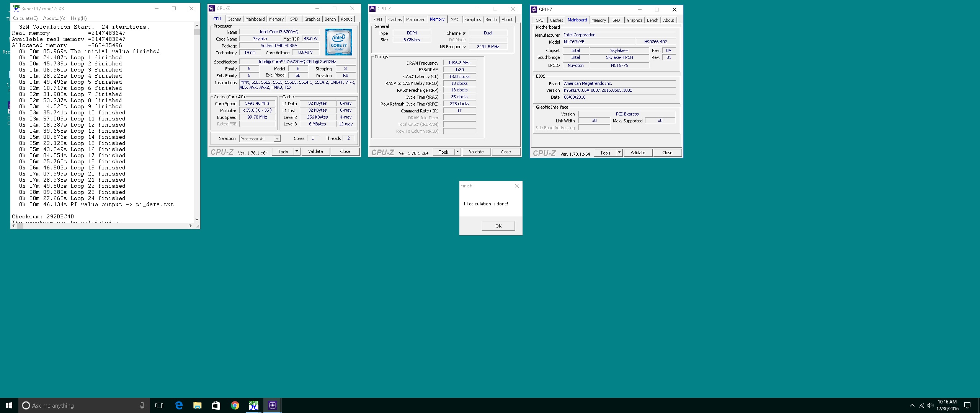Viewport: 980px width, 413px height.
Task: Click Tools button in Mainboard CPU-Z window
Action: point(605,153)
